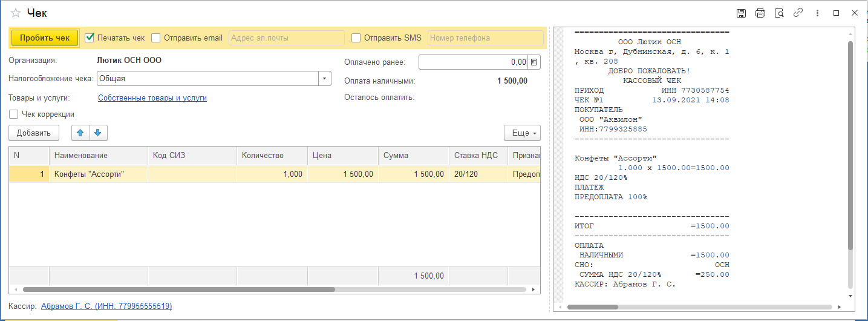Click the table's horizontal scrollbar thumb
The image size is (868, 321).
179,290
